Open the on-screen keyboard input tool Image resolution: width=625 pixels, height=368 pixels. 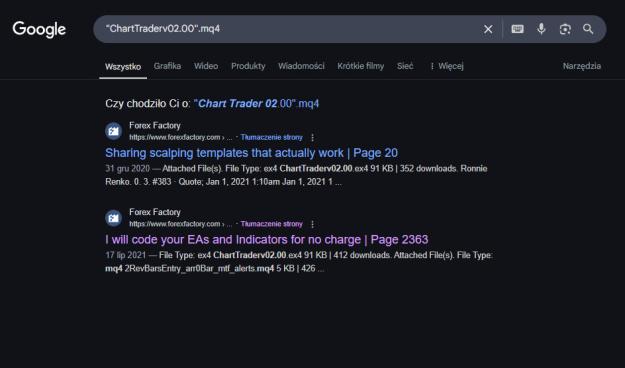[x=517, y=29]
